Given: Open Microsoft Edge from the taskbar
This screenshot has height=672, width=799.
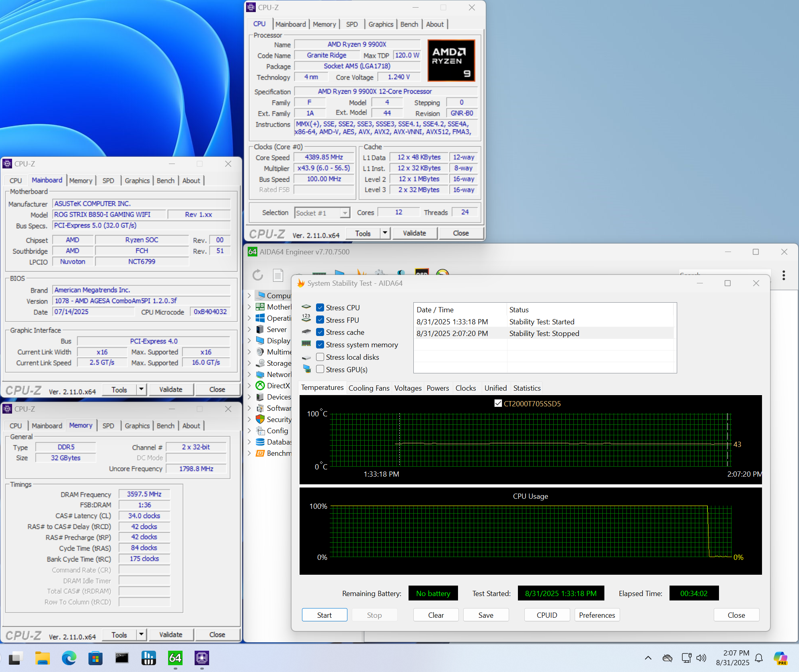Looking at the screenshot, I should (x=69, y=658).
